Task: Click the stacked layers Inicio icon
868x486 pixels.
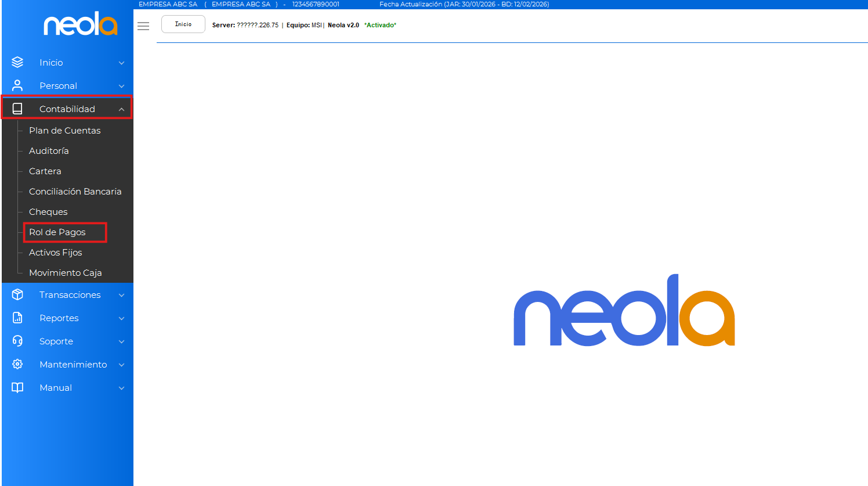Action: [x=17, y=62]
